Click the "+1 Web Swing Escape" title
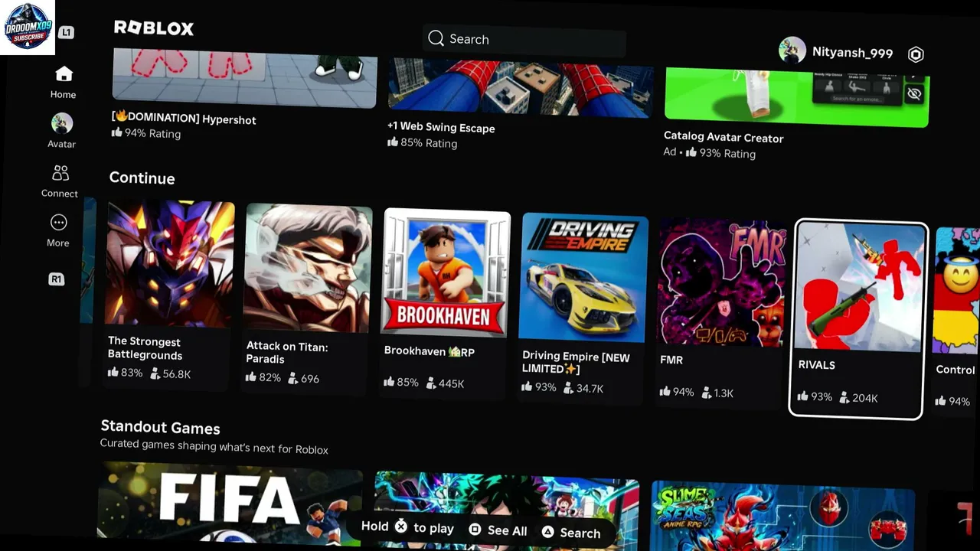Viewport: 980px width, 551px height. pyautogui.click(x=441, y=128)
